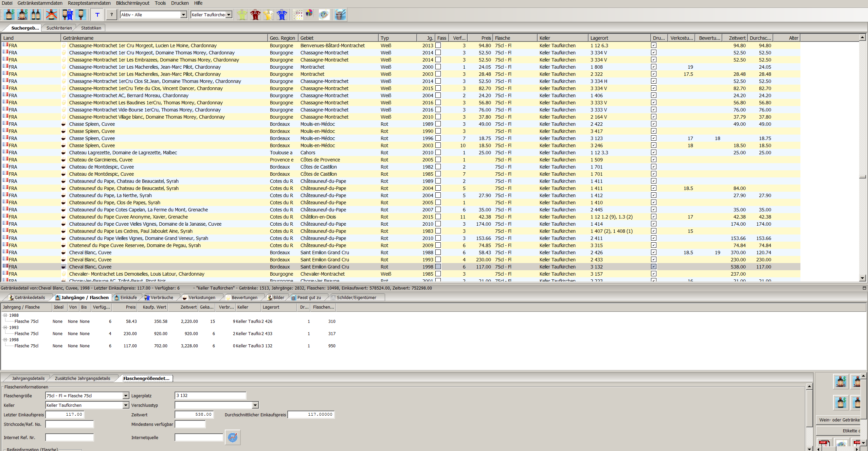This screenshot has width=868, height=451.
Task: Click the question mark help button
Action: click(x=111, y=15)
